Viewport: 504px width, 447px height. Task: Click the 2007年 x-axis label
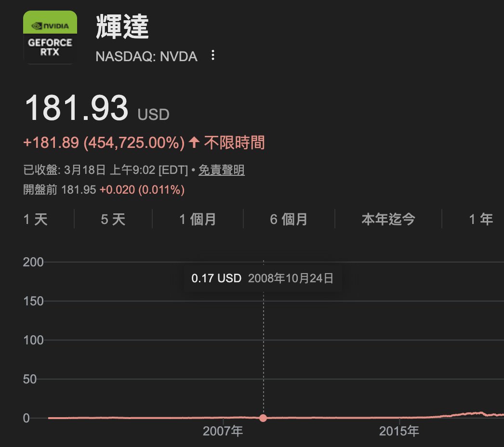[x=223, y=431]
